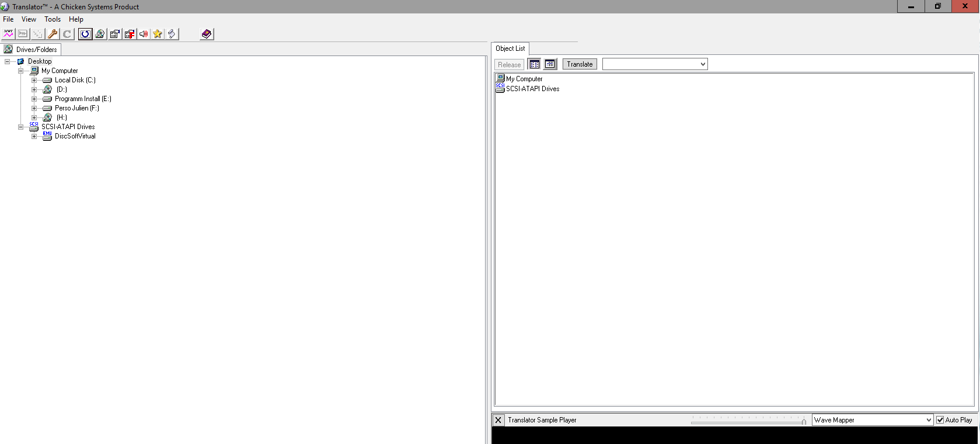Expand the Perso Julien (F:) node

34,108
